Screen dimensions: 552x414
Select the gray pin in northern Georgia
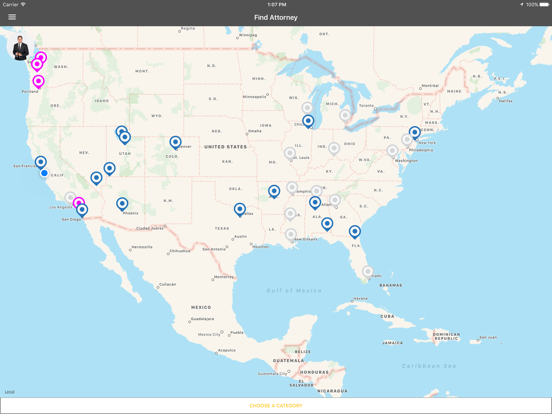(335, 201)
